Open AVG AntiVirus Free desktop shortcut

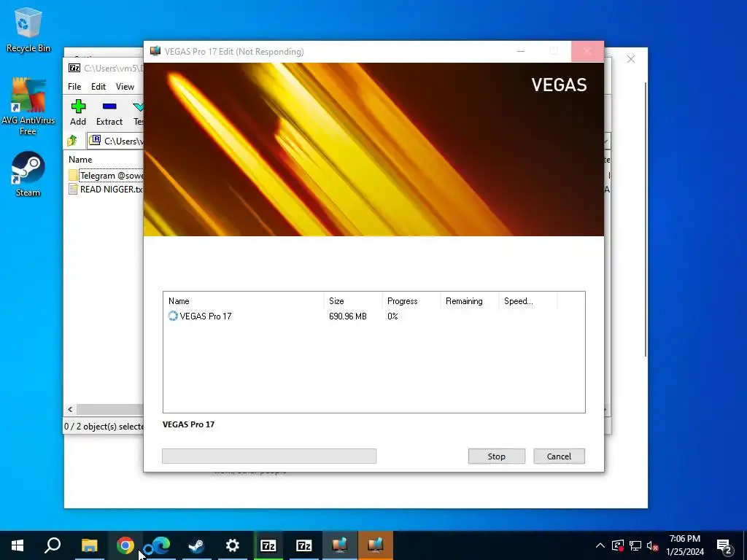tap(28, 106)
